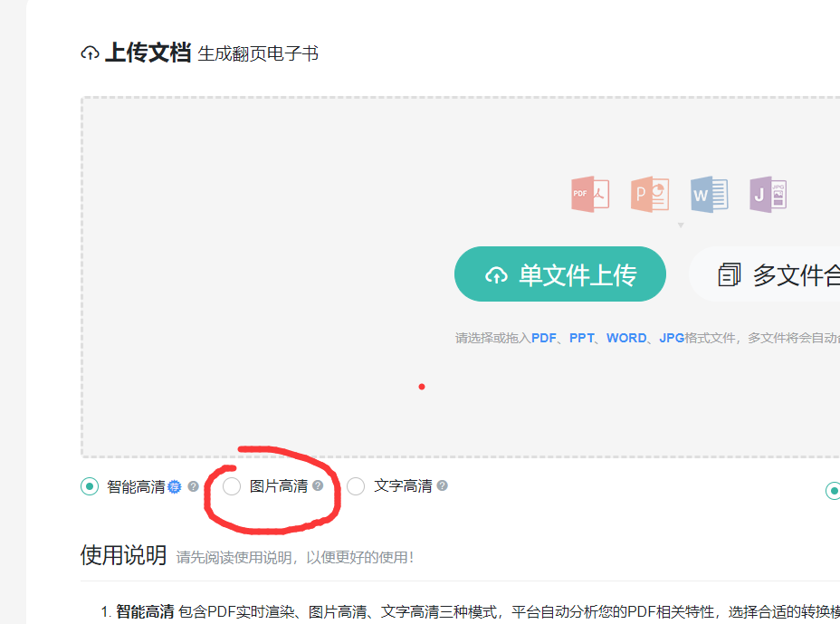Click the small triangle below the file icons
This screenshot has width=840, height=624.
[x=681, y=225]
